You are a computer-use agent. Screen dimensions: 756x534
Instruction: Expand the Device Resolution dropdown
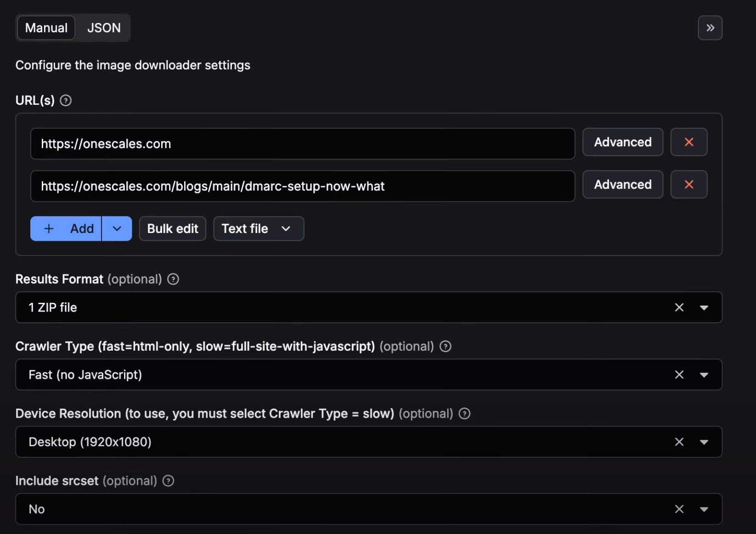(704, 442)
